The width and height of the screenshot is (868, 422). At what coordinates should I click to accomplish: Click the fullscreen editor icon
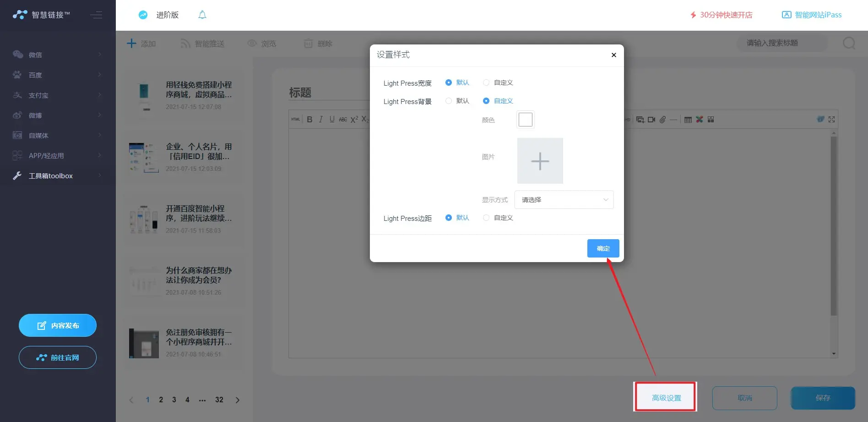pos(831,120)
